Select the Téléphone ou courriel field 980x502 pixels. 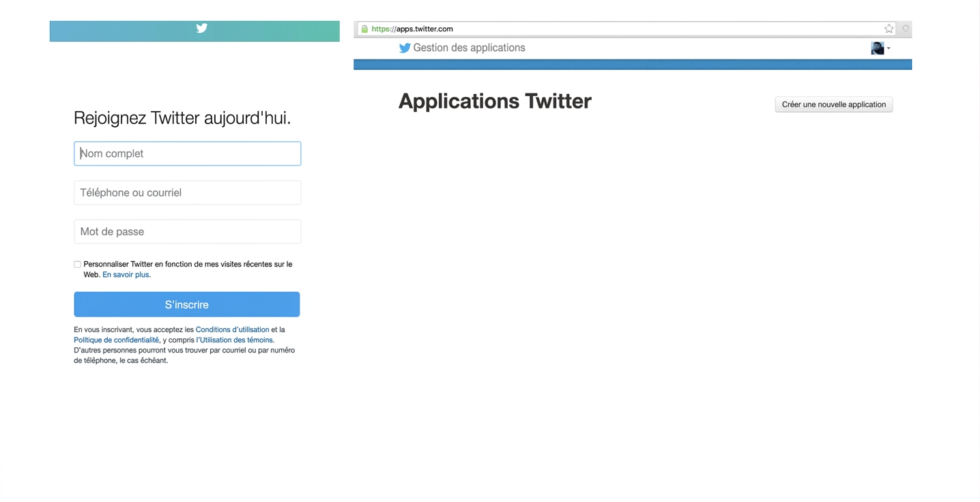tap(188, 192)
